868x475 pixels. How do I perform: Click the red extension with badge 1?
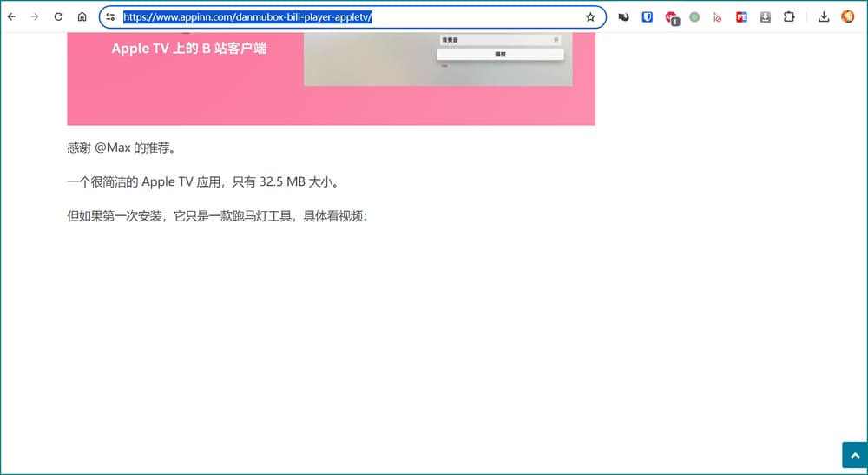click(x=671, y=16)
